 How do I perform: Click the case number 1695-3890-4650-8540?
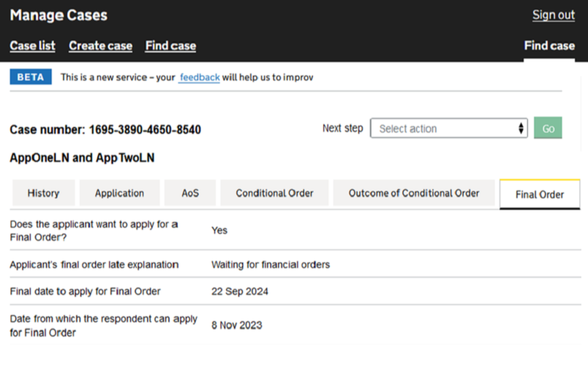click(x=145, y=130)
